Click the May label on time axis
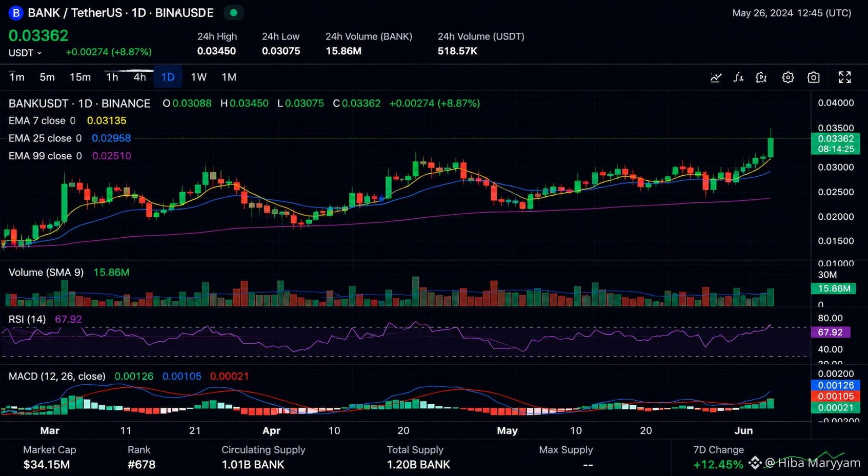 (507, 431)
